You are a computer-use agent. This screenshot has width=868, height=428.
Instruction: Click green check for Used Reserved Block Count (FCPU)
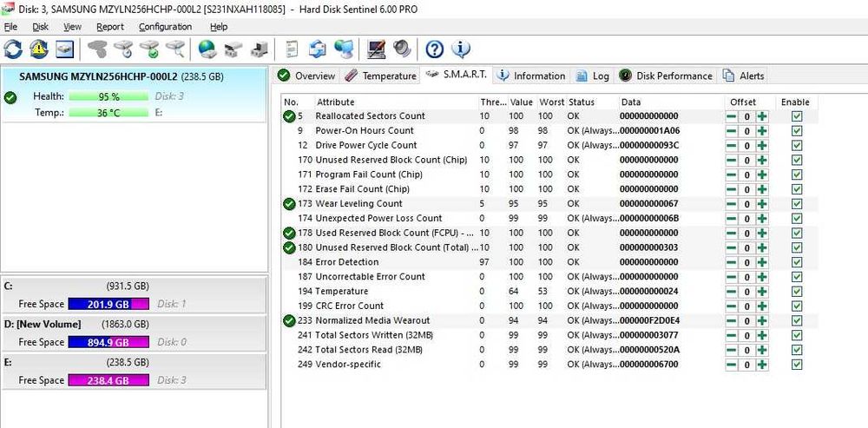[289, 234]
